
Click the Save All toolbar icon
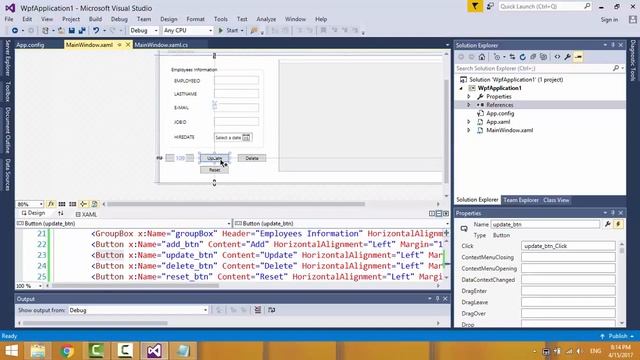[82, 31]
